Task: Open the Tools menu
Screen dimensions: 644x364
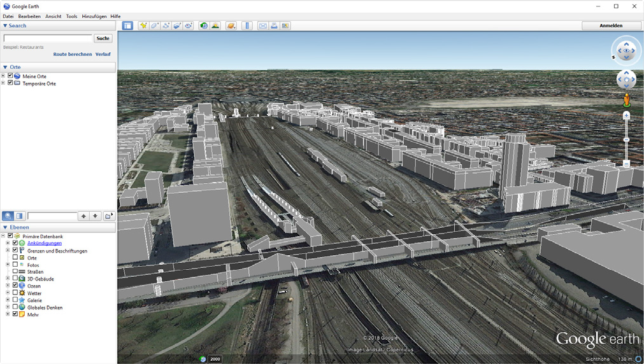Action: click(71, 17)
